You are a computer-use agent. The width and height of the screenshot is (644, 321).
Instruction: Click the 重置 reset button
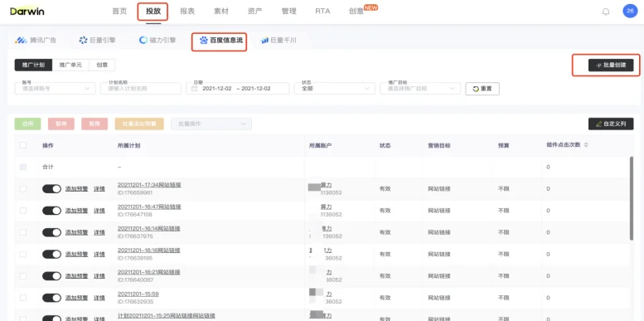pos(482,89)
